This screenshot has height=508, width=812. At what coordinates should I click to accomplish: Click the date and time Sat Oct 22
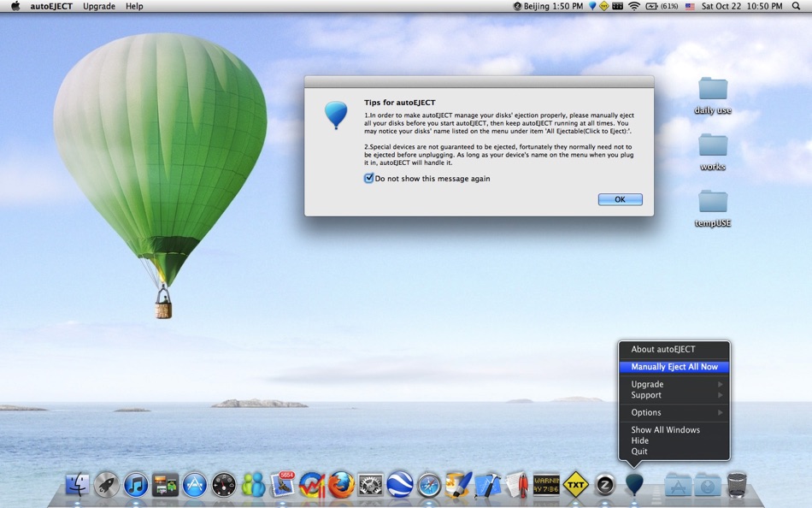[742, 6]
